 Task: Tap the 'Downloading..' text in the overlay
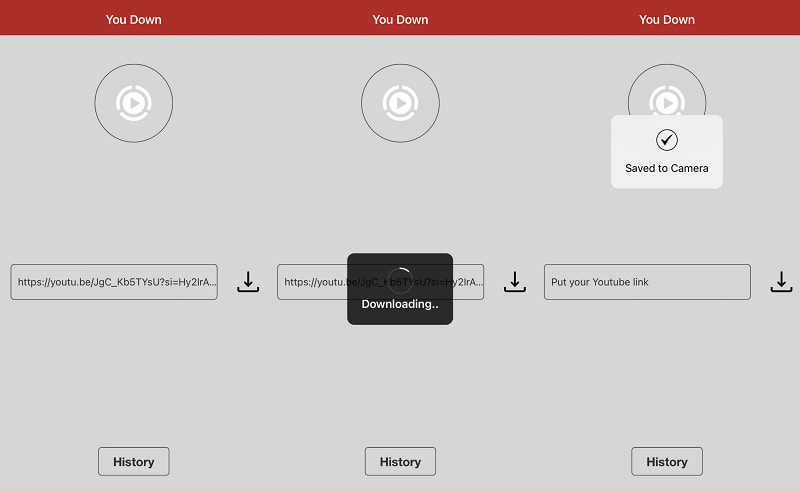[x=400, y=304]
